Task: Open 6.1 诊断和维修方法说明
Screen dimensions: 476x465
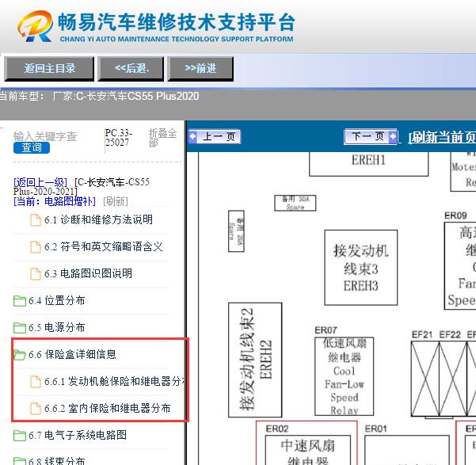Action: [x=98, y=219]
